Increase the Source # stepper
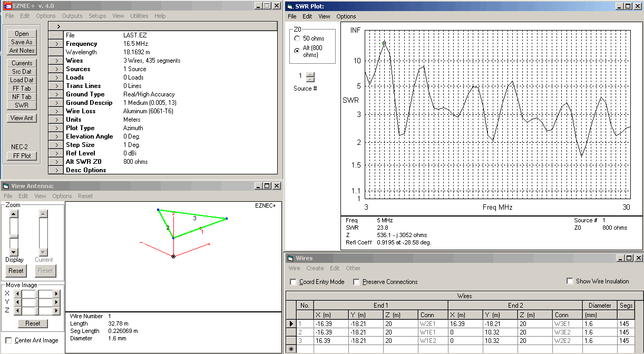The height and width of the screenshot is (354, 644). coord(310,74)
